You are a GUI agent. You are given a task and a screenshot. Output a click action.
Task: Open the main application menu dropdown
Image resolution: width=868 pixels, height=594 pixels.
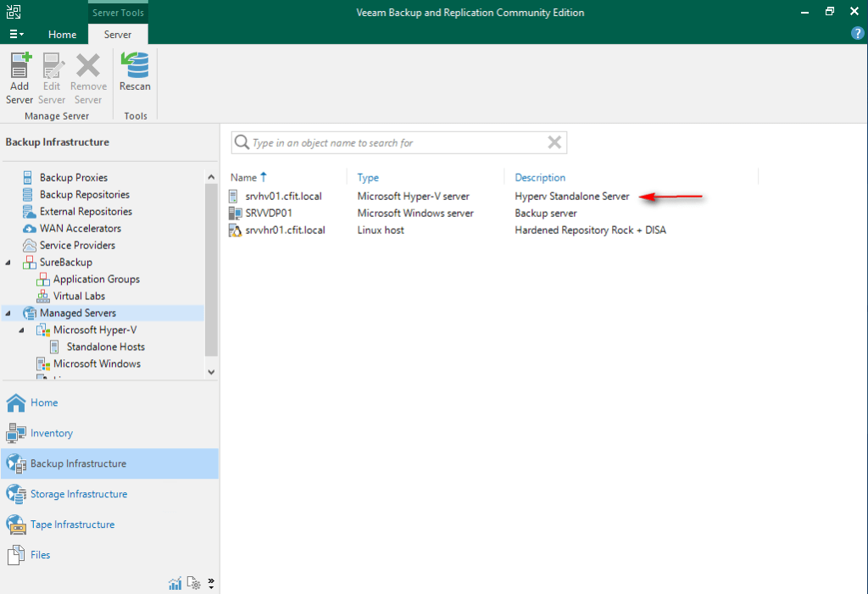tap(16, 34)
